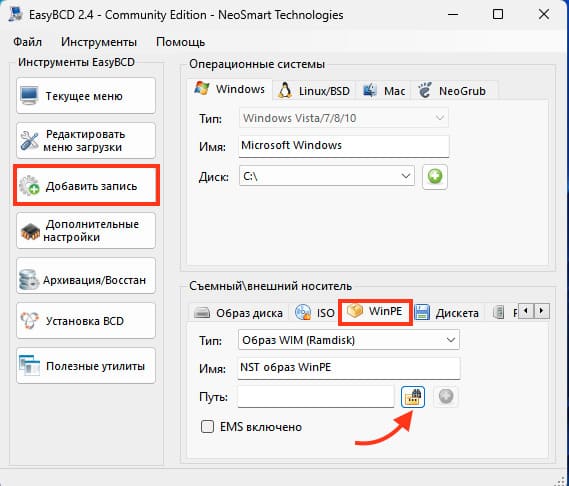
Task: Click the Linux penguin tab icon
Action: pyautogui.click(x=285, y=90)
